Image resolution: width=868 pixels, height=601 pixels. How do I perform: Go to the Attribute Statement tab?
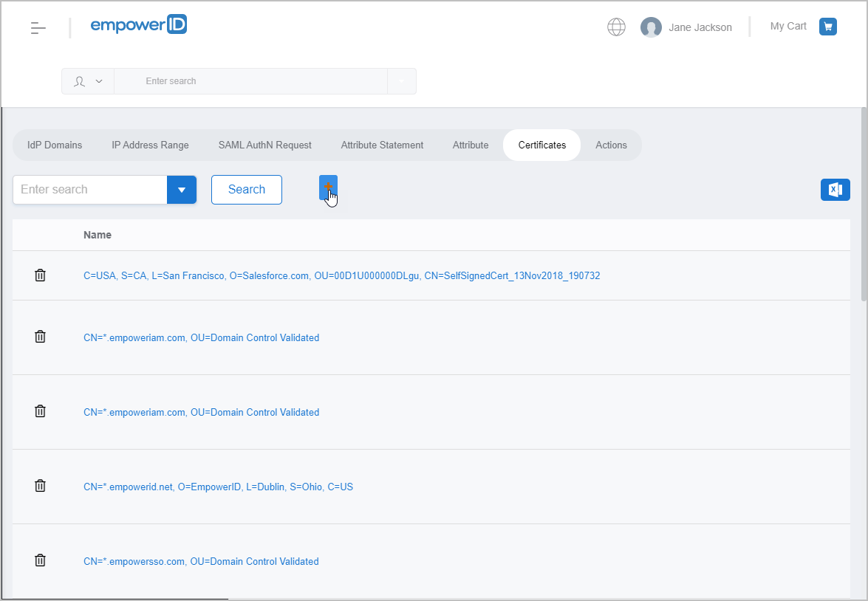[x=382, y=145]
